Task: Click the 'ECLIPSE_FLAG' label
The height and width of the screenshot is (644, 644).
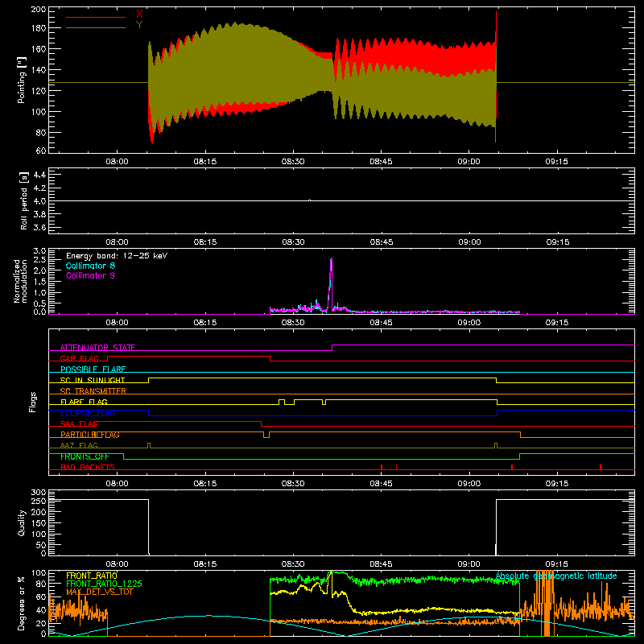Action: 88,413
